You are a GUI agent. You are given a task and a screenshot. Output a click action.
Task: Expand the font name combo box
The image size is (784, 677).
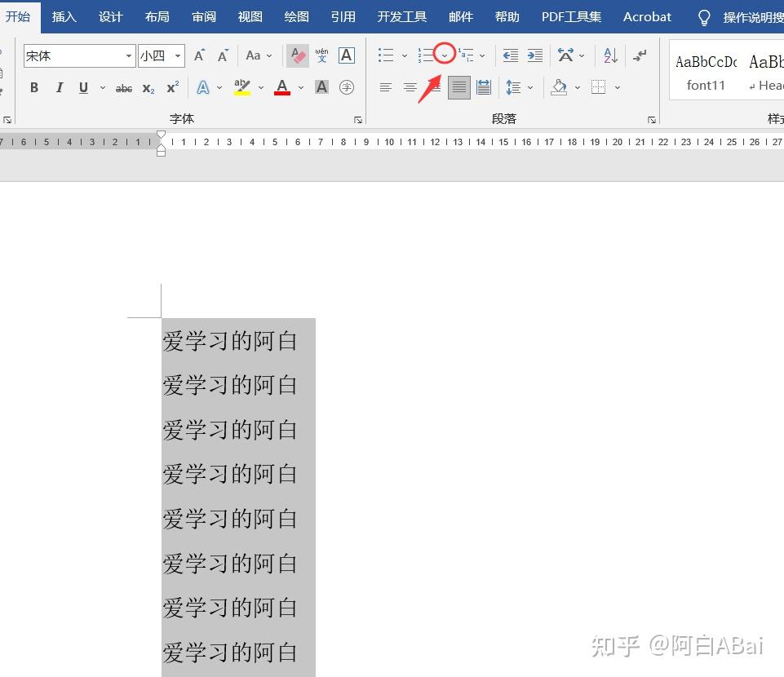click(x=128, y=55)
